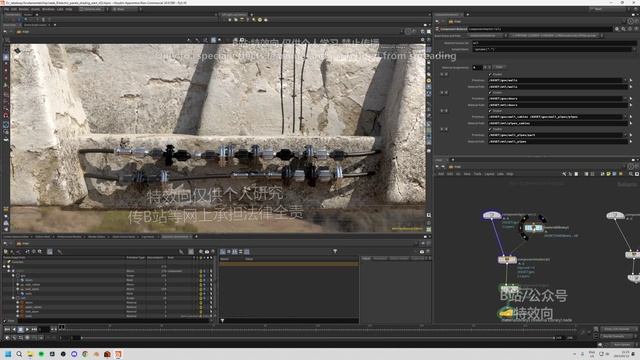This screenshot has width=640, height=360.
Task: Open Windows taskbar search
Action: (x=19, y=354)
